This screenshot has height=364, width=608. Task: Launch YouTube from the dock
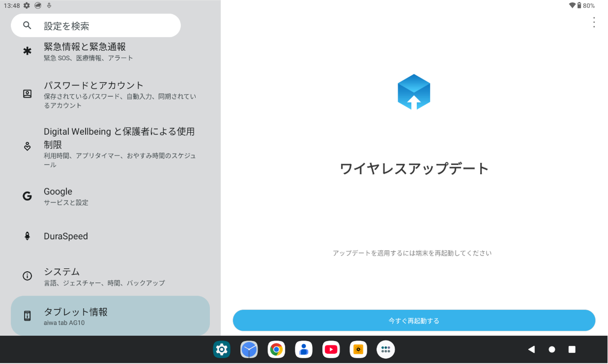[331, 349]
